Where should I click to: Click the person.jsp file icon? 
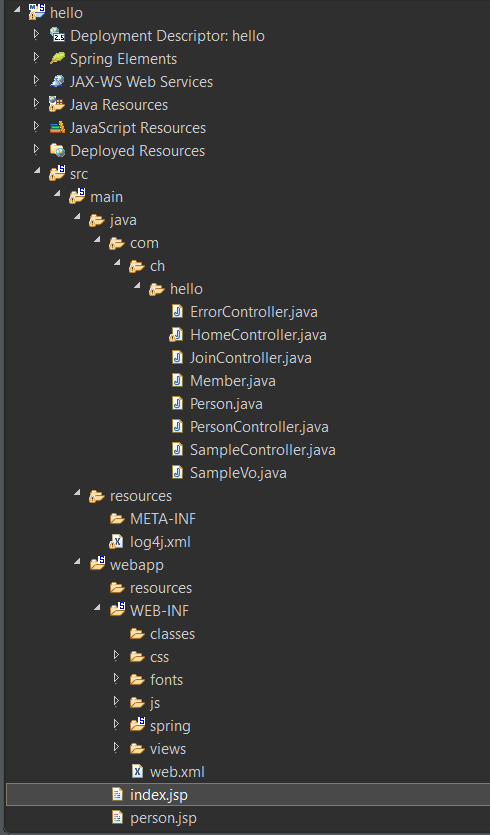[x=117, y=817]
